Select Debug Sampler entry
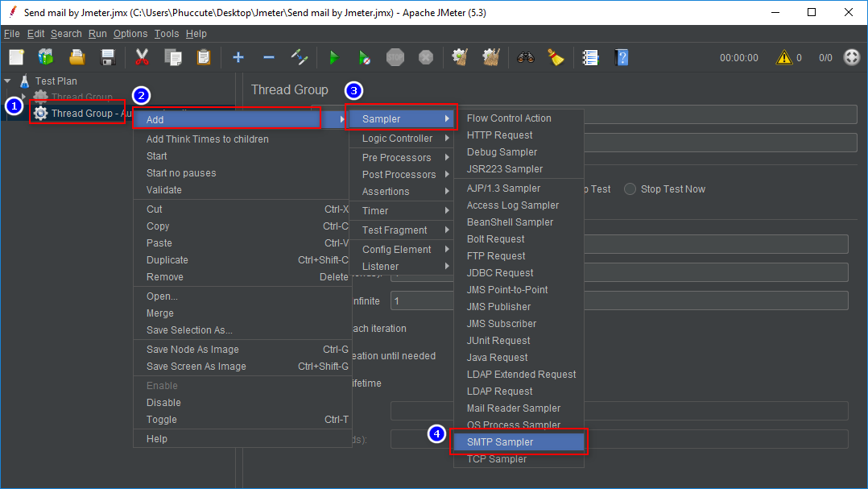The height and width of the screenshot is (489, 868). (x=519, y=151)
